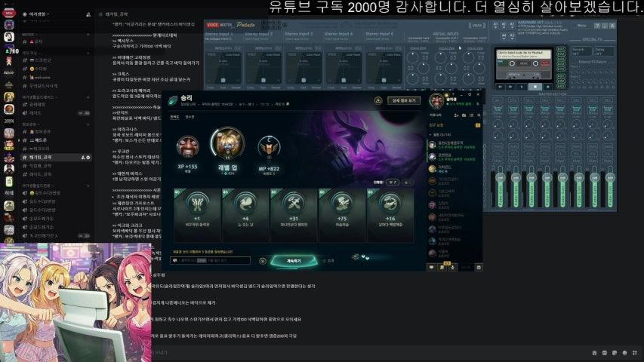The width and height of the screenshot is (644, 362).
Task: Click the friends search magnifier icon
Action: 479,115
